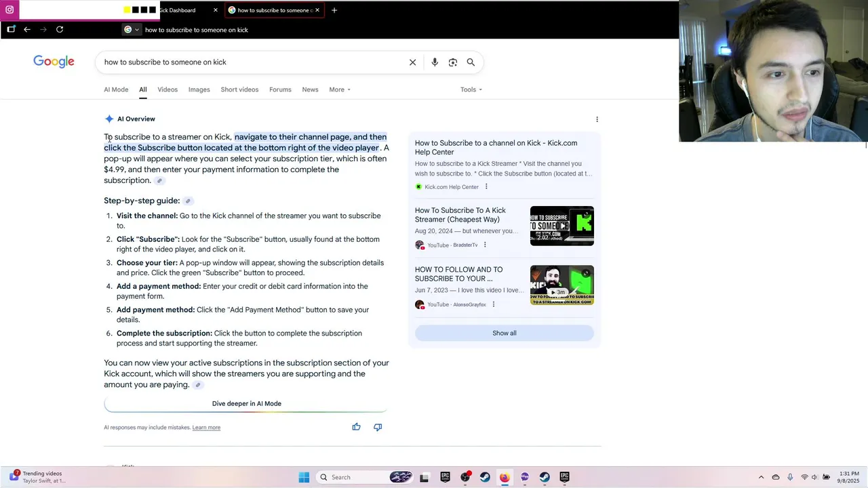Click the Instagram icon in top-left corner
Image resolution: width=868 pixels, height=488 pixels.
(9, 9)
